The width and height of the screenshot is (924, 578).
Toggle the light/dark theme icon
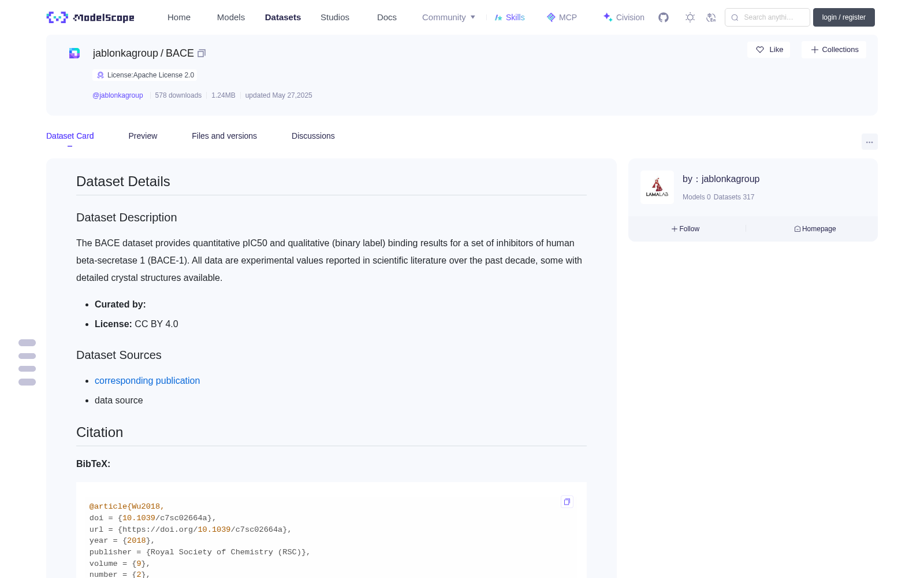pos(690,17)
